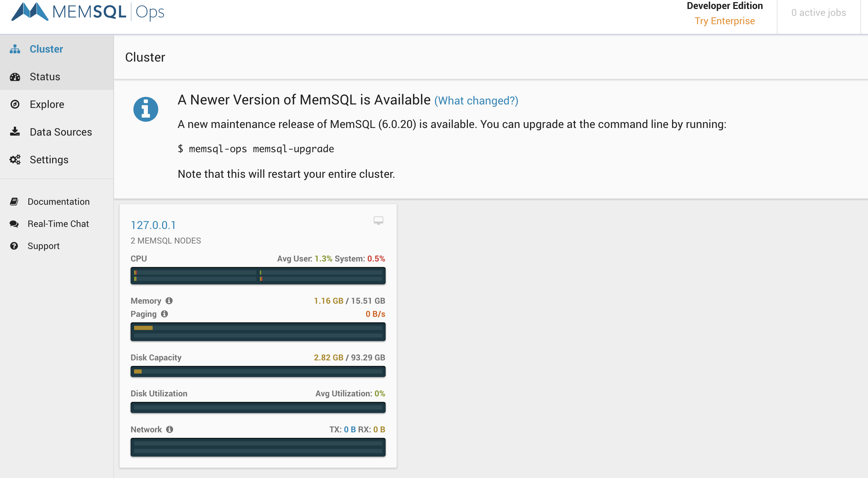The width and height of the screenshot is (868, 478).
Task: Open host 127.0.0.1 link
Action: (153, 225)
